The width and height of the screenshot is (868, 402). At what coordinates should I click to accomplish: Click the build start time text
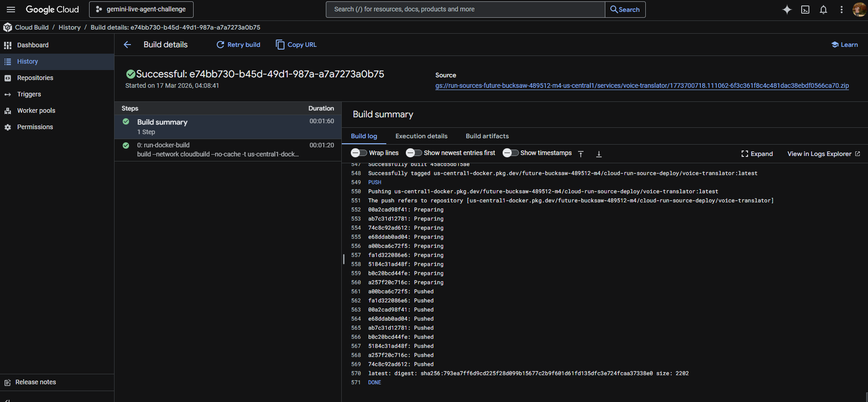172,85
